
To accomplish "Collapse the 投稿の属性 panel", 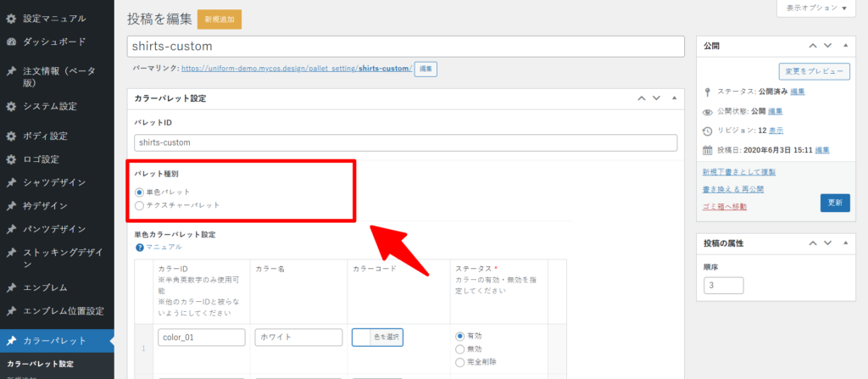I will (845, 243).
